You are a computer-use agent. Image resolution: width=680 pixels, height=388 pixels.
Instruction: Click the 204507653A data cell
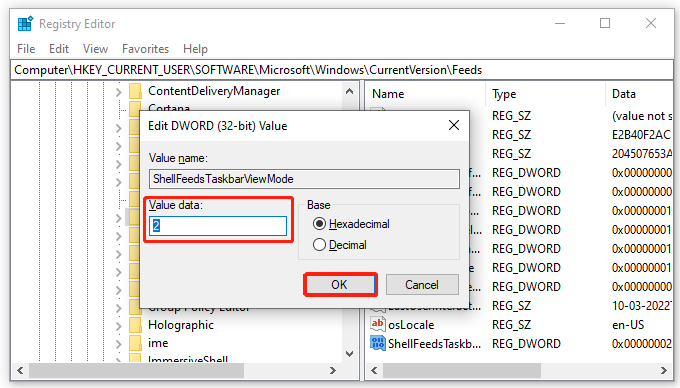(642, 154)
